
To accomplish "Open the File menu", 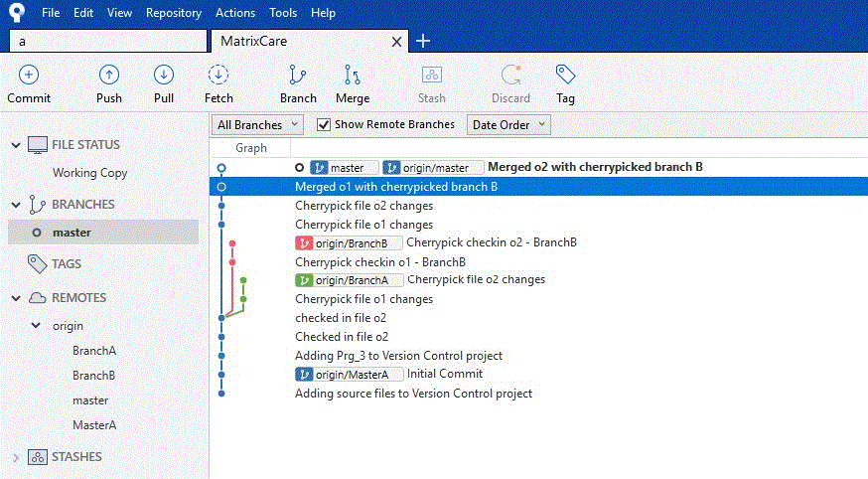I will [51, 12].
